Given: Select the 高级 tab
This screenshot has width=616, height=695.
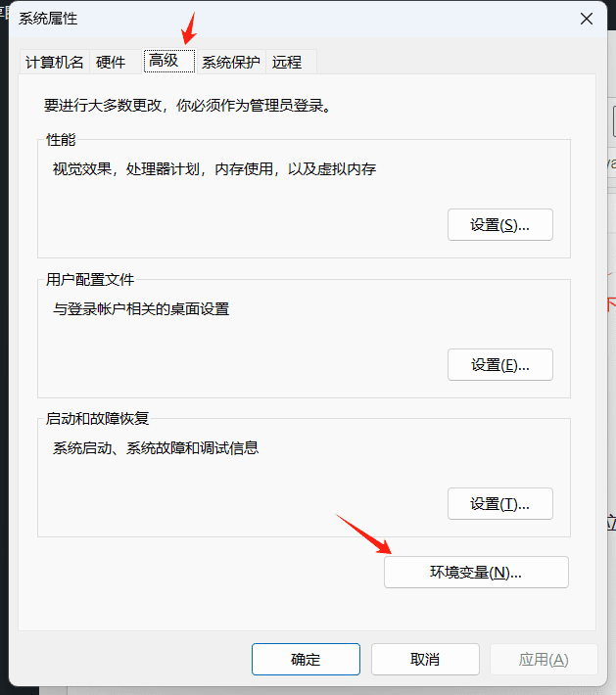Looking at the screenshot, I should [169, 61].
